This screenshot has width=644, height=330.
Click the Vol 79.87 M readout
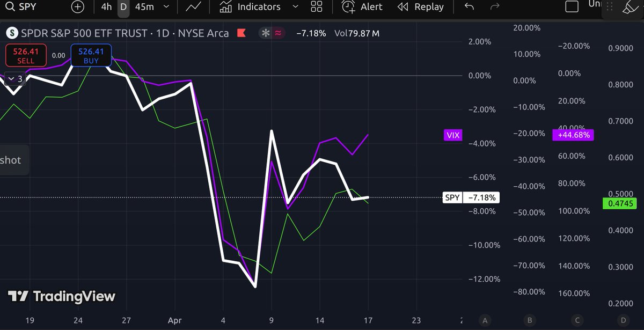click(356, 33)
